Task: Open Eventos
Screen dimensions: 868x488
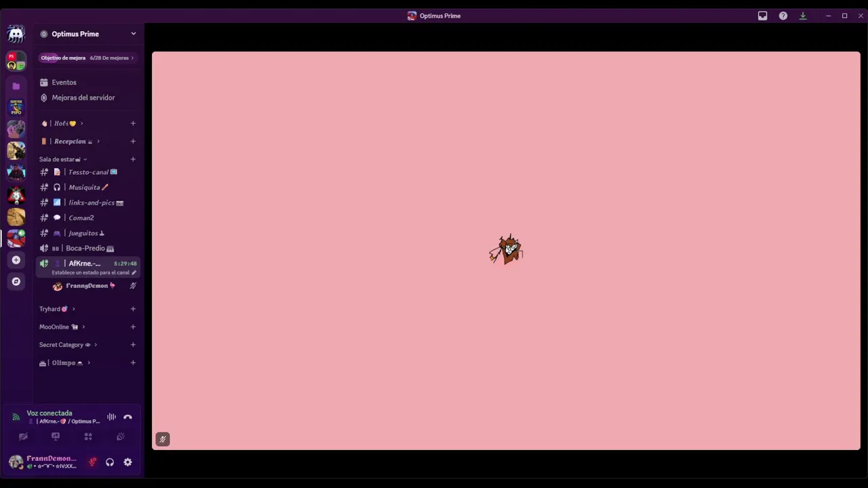Action: [x=87, y=82]
